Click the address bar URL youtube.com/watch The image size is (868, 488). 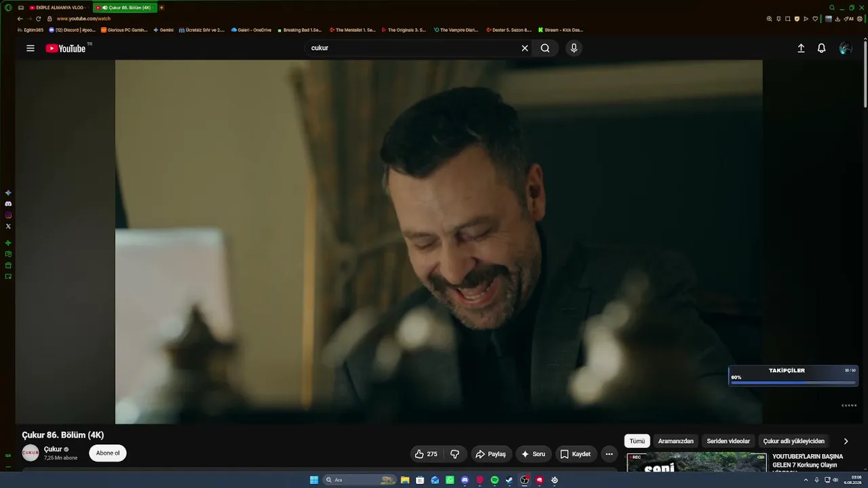[x=83, y=19]
